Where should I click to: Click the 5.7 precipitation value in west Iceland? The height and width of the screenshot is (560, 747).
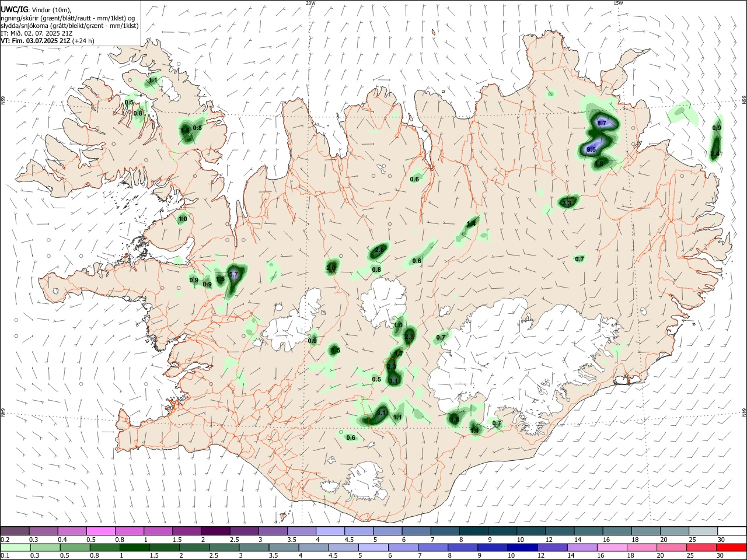233,274
